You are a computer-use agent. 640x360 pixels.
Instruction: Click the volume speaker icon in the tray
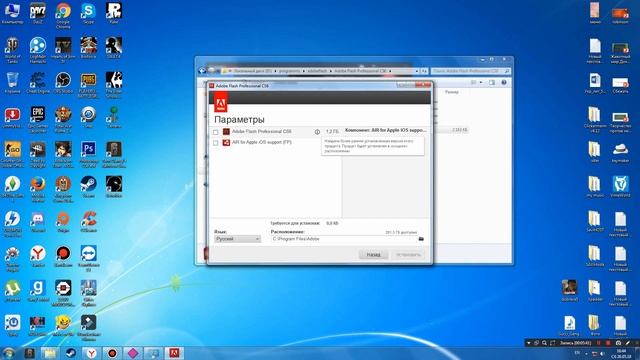[602, 353]
